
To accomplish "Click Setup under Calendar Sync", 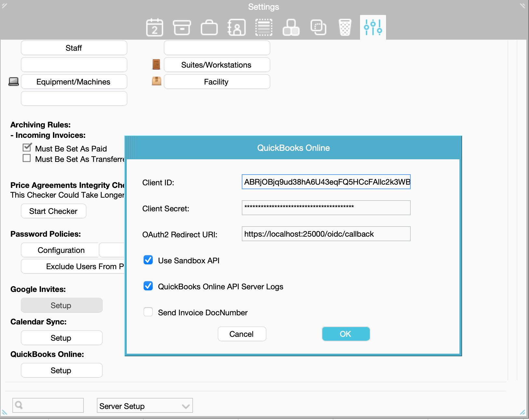I will (62, 338).
